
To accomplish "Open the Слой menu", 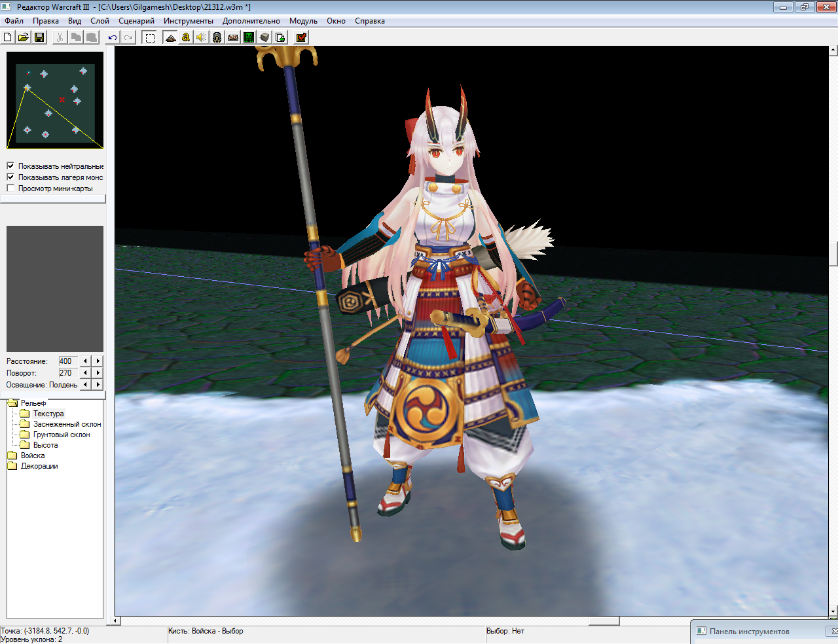I will [x=100, y=21].
